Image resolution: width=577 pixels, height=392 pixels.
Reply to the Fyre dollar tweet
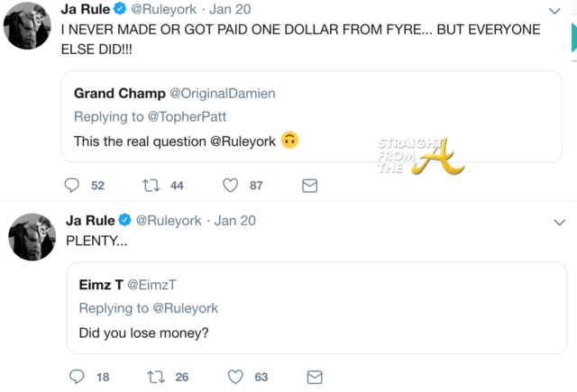[x=73, y=186]
